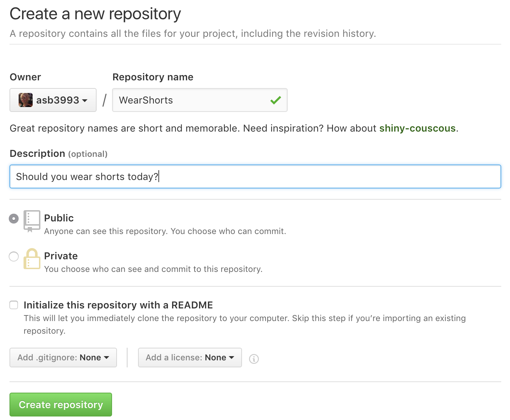Click the caret on the gitignore button
The width and height of the screenshot is (510, 420).
pos(107,358)
